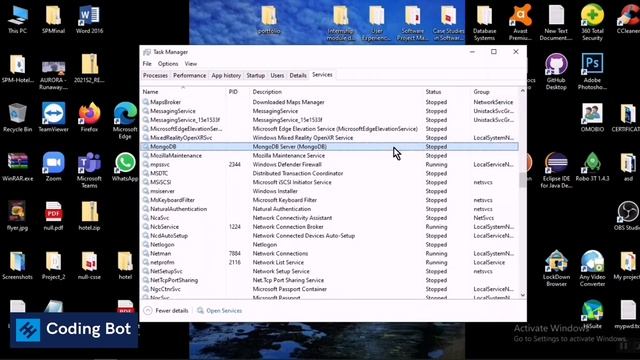Switch to the Performance tab
Screen dimensions: 640x360
tap(189, 76)
